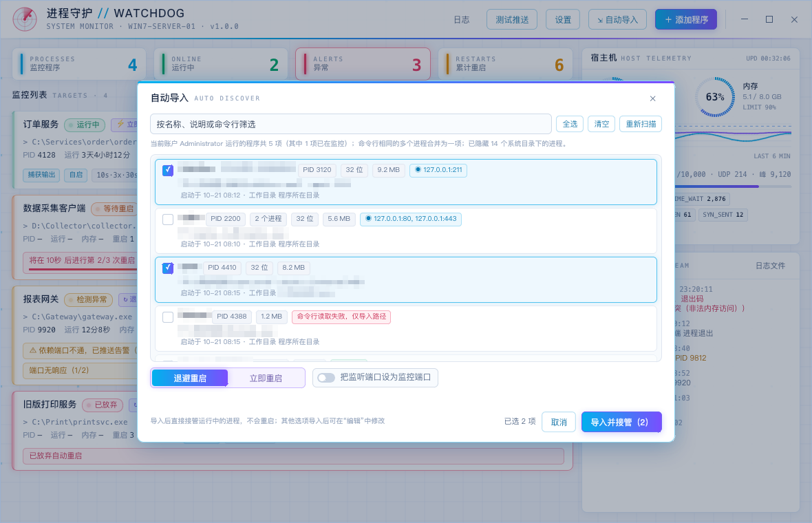812x523 pixels.
Task: Check the PID 4388 process checkbox
Action: click(x=168, y=317)
